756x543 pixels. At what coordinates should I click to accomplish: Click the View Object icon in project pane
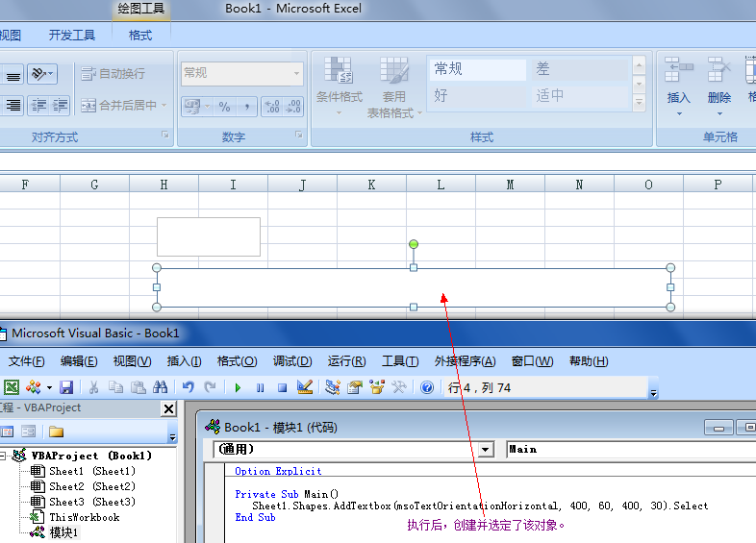(29, 432)
